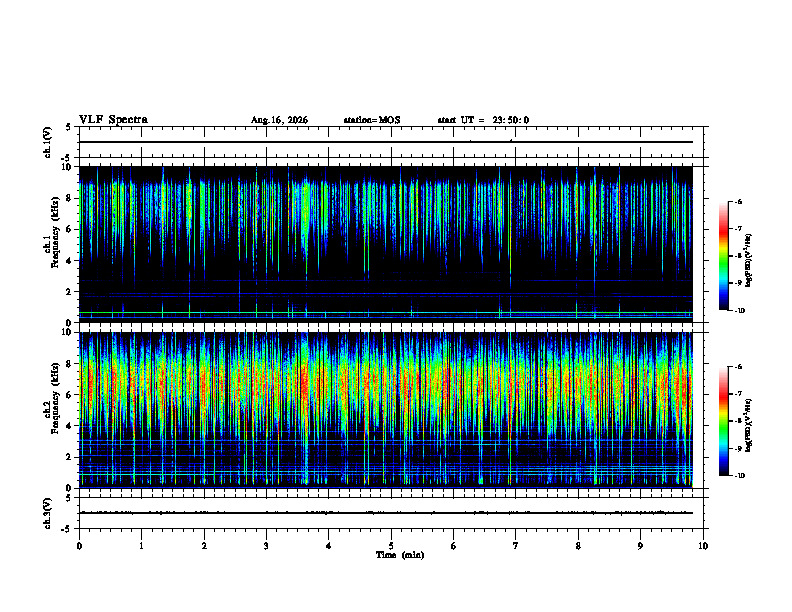
Task: Click the ch.3 voltage waveform strip
Action: 391,513
